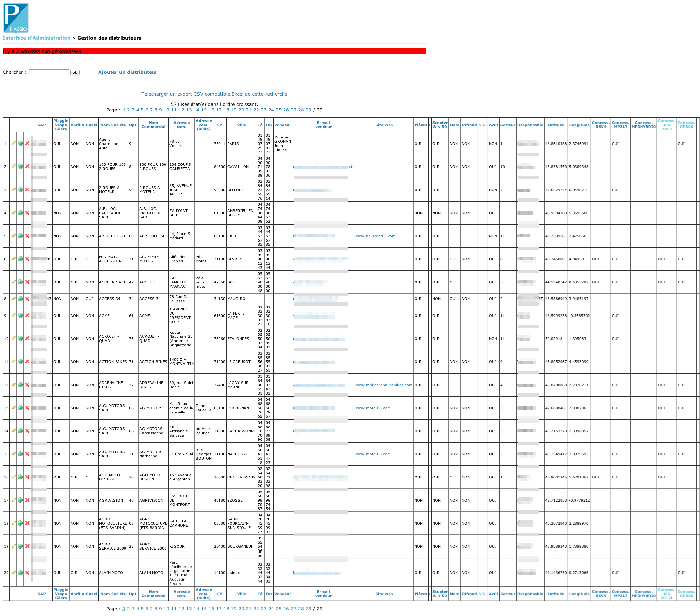
Task: Go to page 15 in top pagination
Action: (204, 110)
